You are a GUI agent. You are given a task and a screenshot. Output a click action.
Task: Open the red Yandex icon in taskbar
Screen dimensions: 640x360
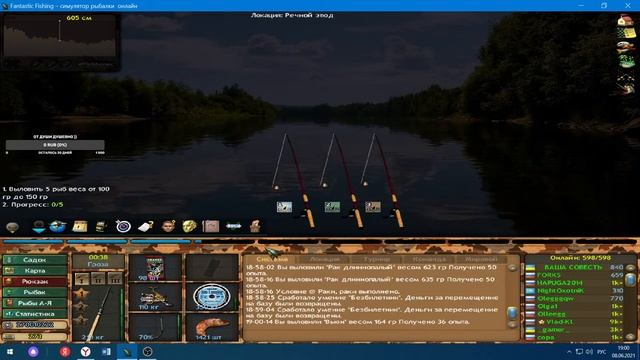[65, 351]
